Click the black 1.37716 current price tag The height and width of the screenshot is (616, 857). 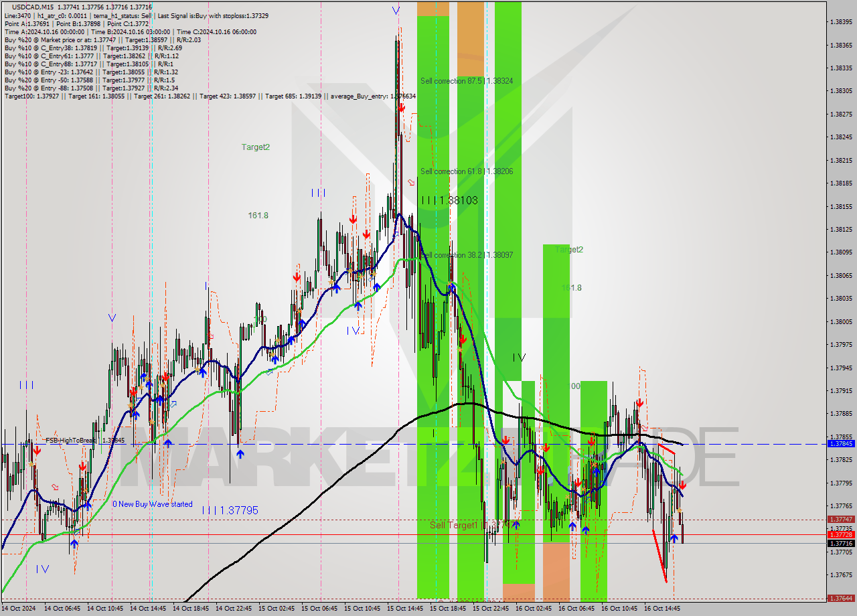tap(841, 544)
